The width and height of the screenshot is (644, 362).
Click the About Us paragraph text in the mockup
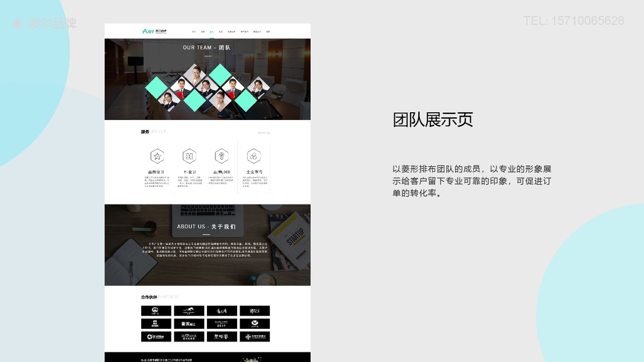pyautogui.click(x=205, y=250)
